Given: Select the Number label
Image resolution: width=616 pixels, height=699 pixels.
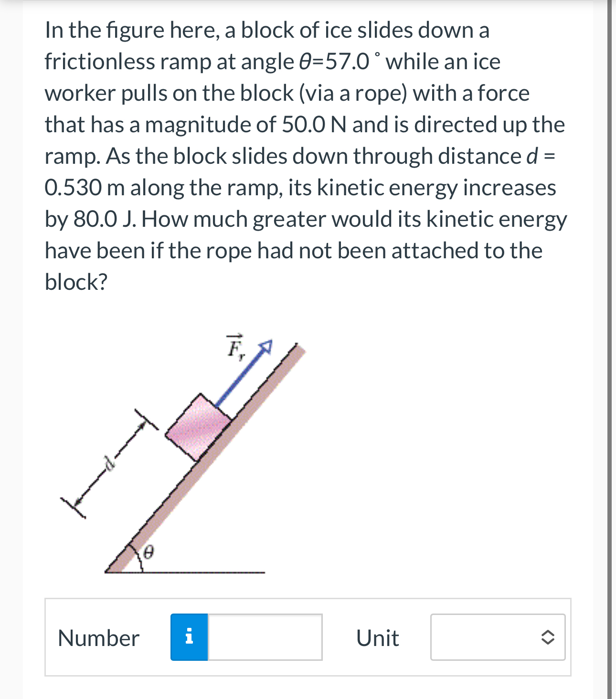Looking at the screenshot, I should (x=98, y=637).
